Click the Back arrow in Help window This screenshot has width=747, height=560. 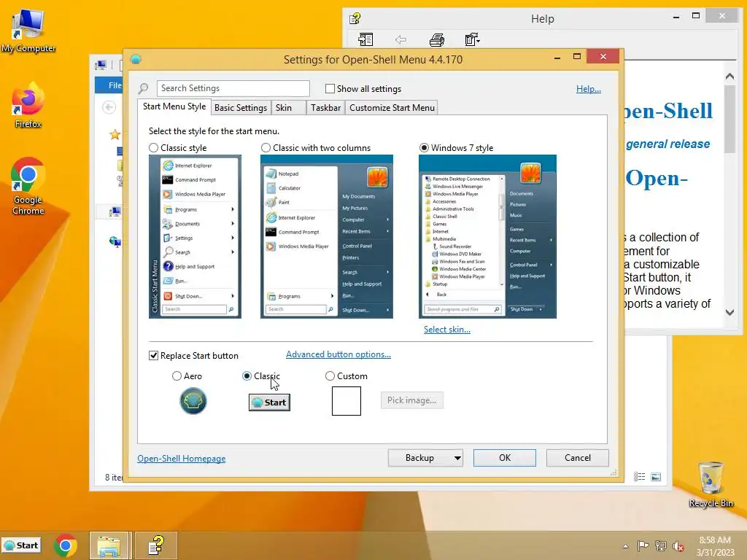coord(401,40)
